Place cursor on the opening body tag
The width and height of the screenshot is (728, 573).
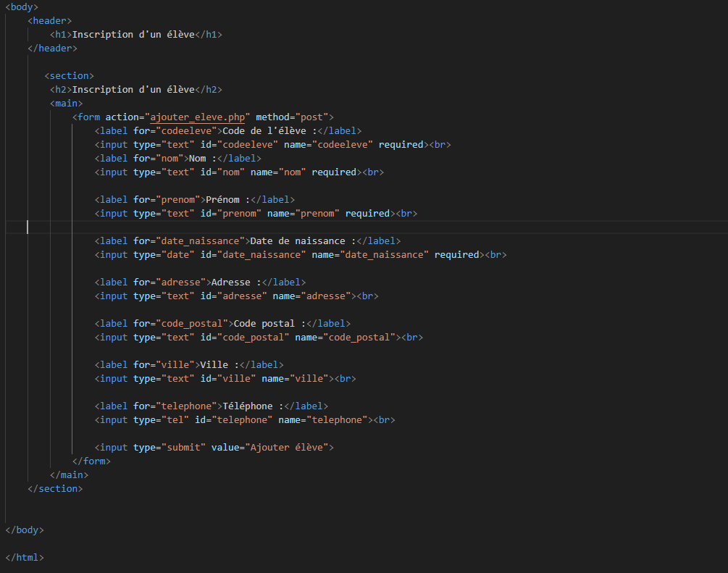coord(22,7)
